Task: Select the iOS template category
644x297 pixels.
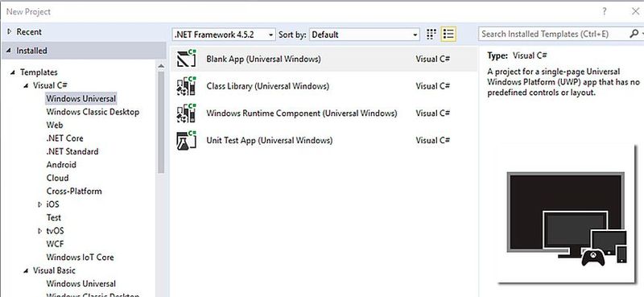Action: [x=52, y=204]
